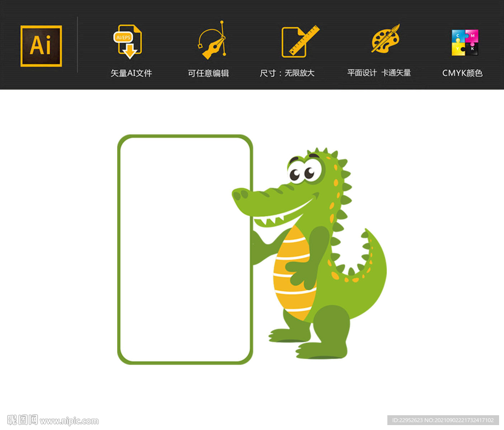Click the 平面设计 卡通矢量 caption
The image size is (504, 430).
click(x=378, y=73)
